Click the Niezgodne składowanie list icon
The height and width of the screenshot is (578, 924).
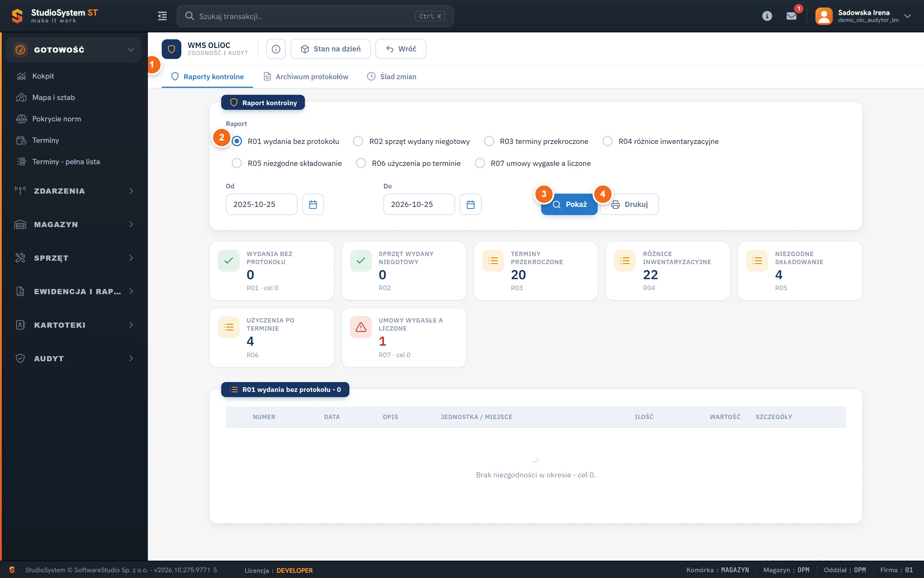(x=757, y=261)
